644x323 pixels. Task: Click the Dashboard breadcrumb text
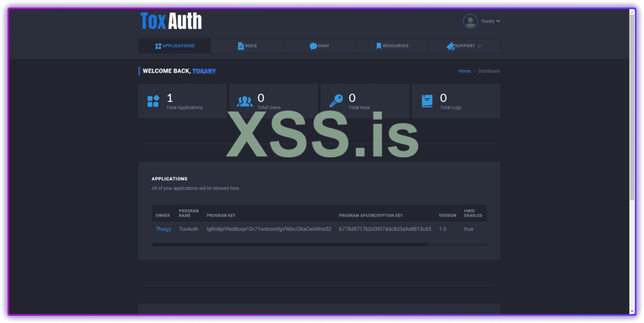click(x=489, y=71)
